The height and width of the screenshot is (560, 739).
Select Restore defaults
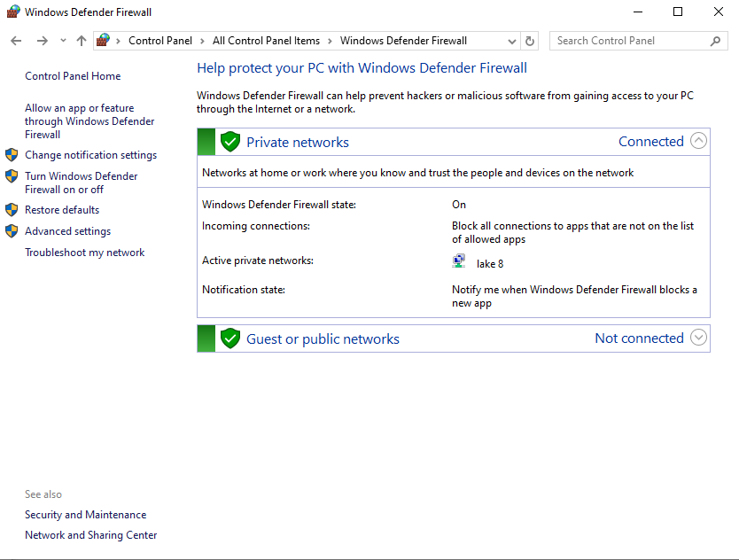pos(62,210)
